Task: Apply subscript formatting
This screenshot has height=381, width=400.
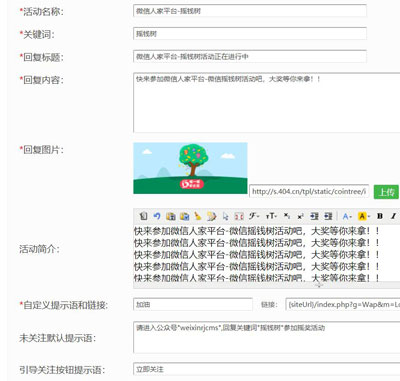Action: [287, 216]
